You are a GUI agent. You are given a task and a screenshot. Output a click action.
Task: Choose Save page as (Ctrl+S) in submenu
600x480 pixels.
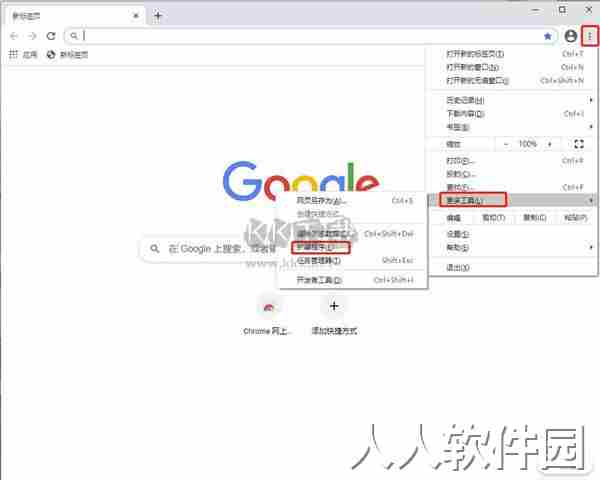pos(353,201)
